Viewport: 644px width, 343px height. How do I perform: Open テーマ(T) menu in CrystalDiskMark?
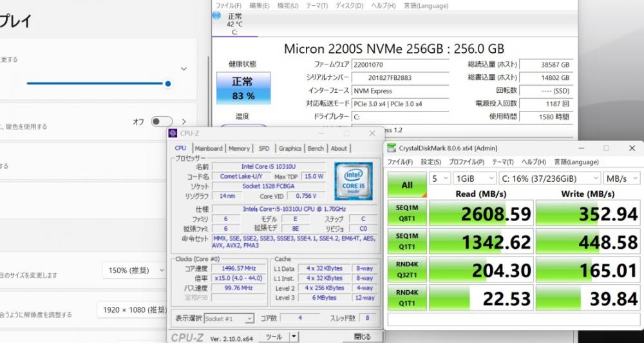(503, 162)
